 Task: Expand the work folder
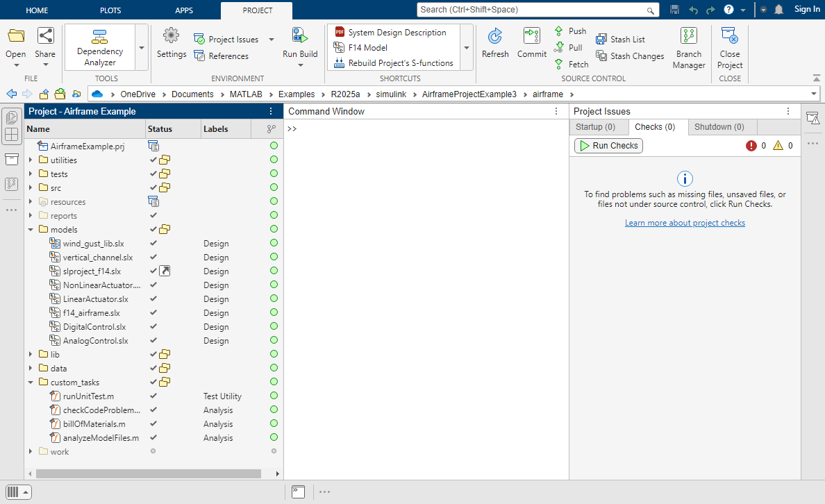coord(31,451)
